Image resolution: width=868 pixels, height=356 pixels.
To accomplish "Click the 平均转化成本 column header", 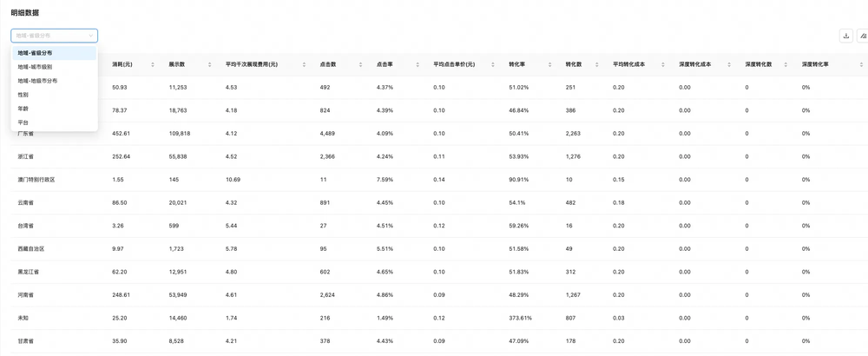I will pos(628,65).
